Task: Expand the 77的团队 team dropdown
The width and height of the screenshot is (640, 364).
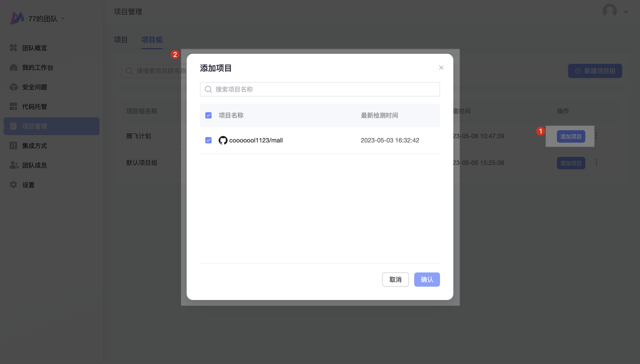Action: 62,19
